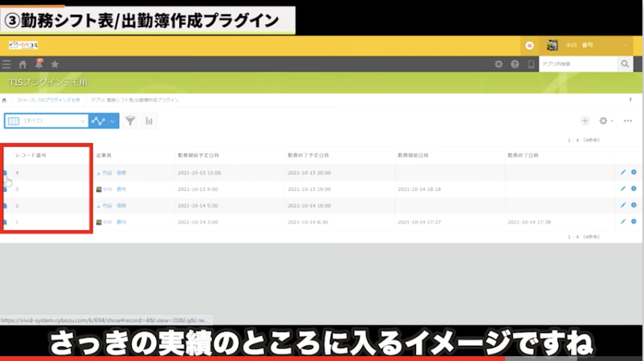The width and height of the screenshot is (644, 361).
Task: Click the in-app search input field
Action: (x=577, y=64)
